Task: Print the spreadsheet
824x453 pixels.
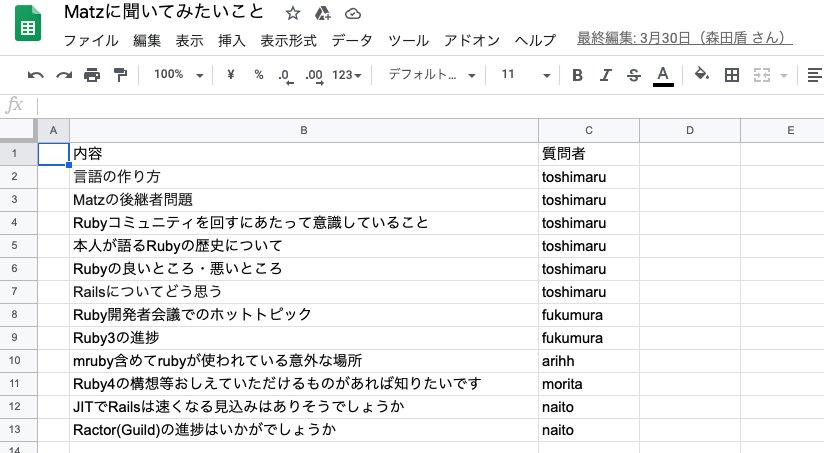Action: click(92, 75)
